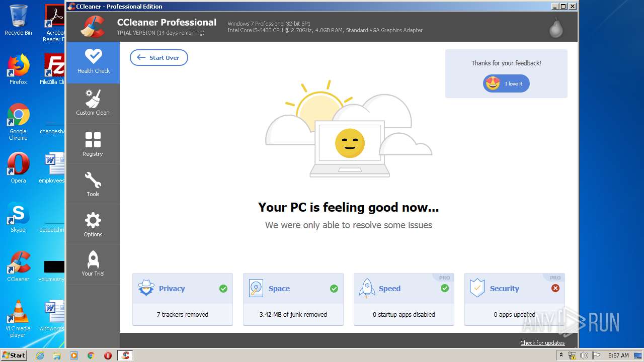
Task: Click the laptop face illustration
Action: pos(350,148)
